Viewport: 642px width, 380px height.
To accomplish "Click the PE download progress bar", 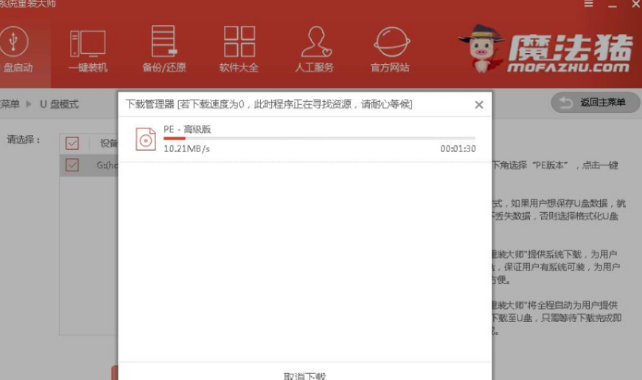I will [319, 138].
